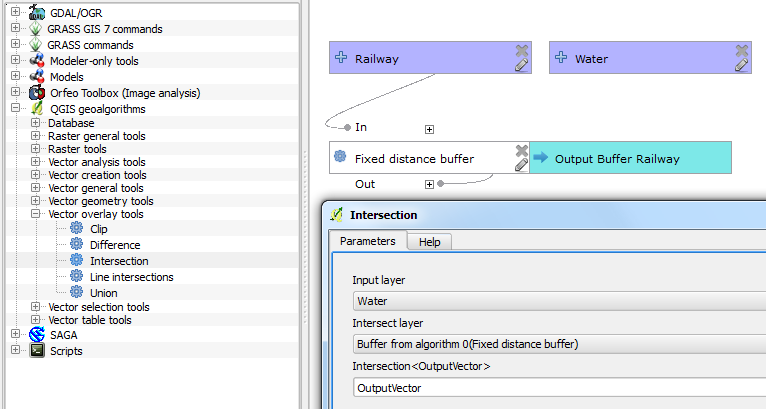Click the Intersection dialog title icon
766x409 pixels.
[337, 215]
